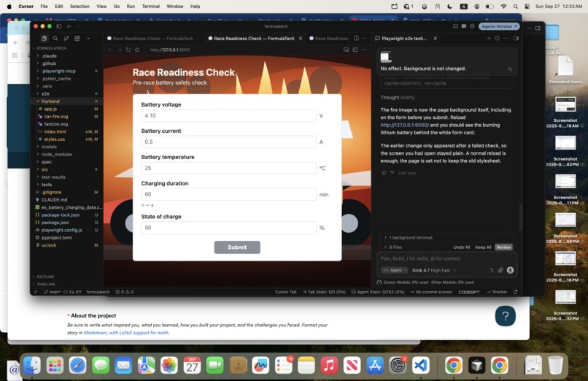Open index.html file
The height and width of the screenshot is (381, 588).
click(55, 131)
